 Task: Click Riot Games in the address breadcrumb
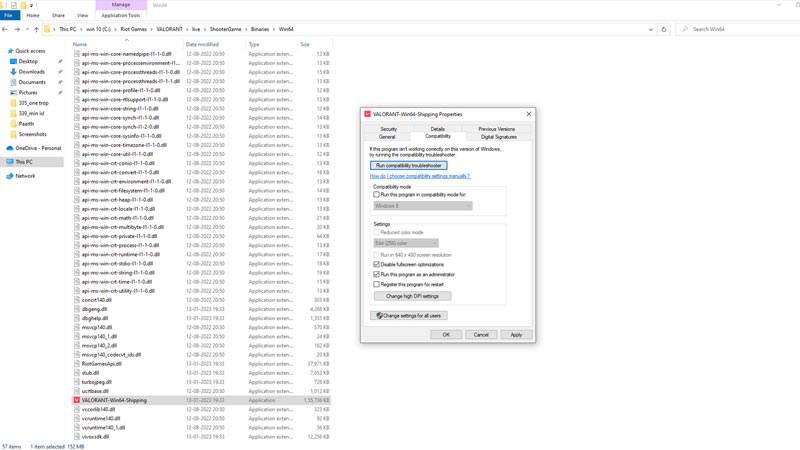133,29
